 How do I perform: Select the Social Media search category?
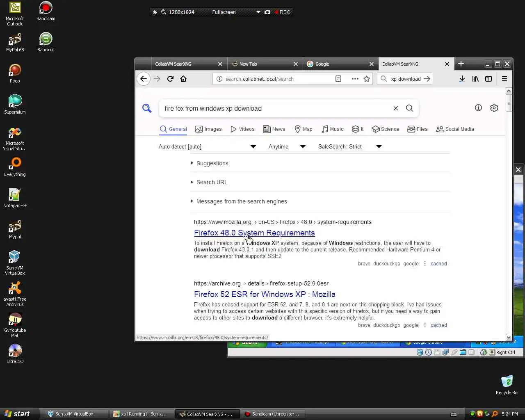click(x=455, y=129)
